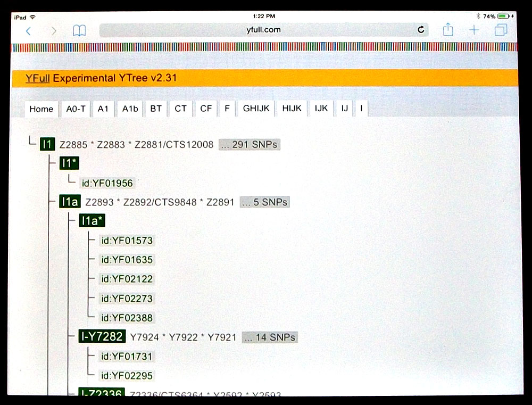Open sample id:YF02122
Image resolution: width=532 pixels, height=405 pixels.
coord(127,279)
